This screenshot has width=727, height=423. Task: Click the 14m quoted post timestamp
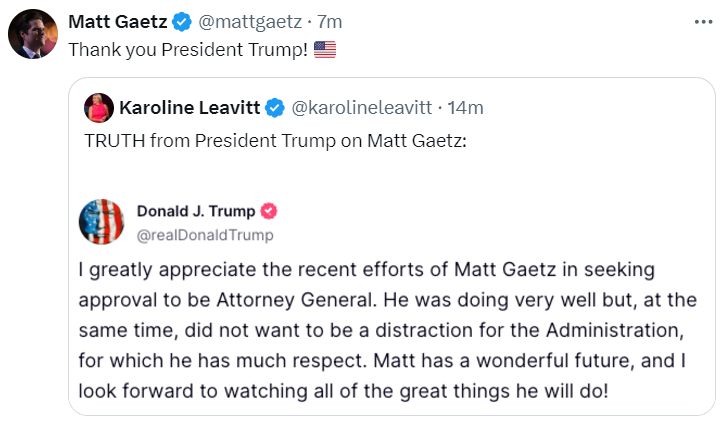466,107
